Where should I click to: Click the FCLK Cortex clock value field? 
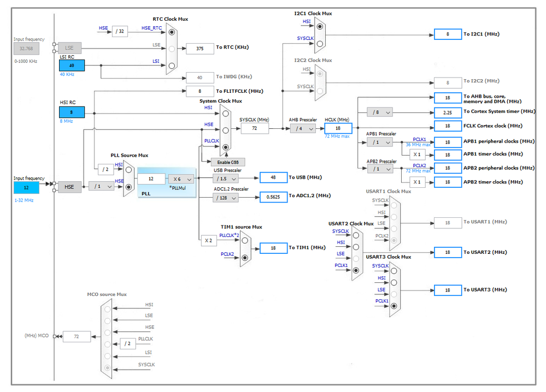pos(448,126)
